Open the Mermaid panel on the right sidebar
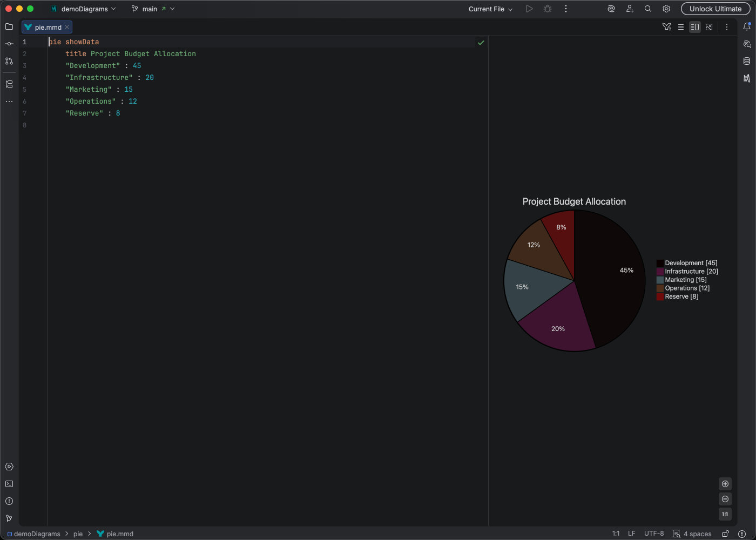The width and height of the screenshot is (756, 540). click(748, 78)
